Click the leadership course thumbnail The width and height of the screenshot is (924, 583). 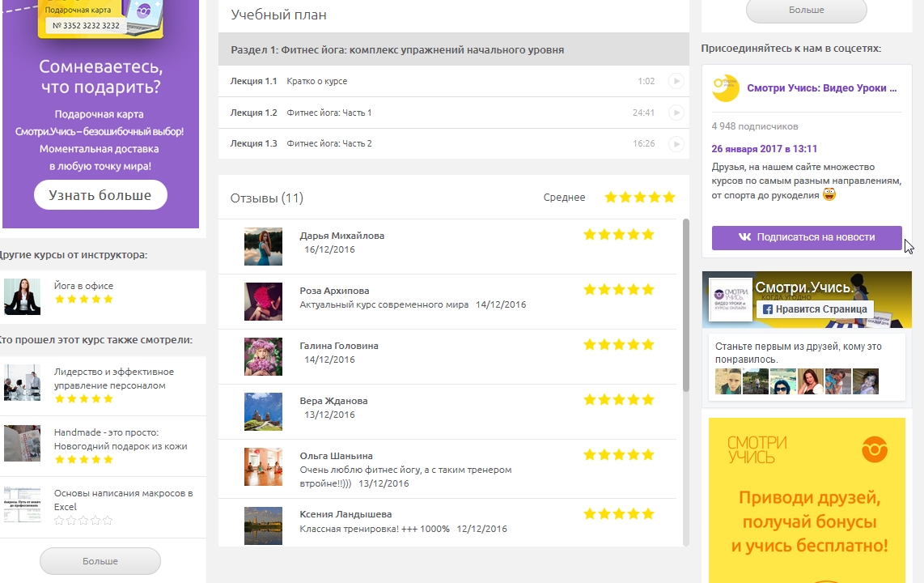(23, 382)
